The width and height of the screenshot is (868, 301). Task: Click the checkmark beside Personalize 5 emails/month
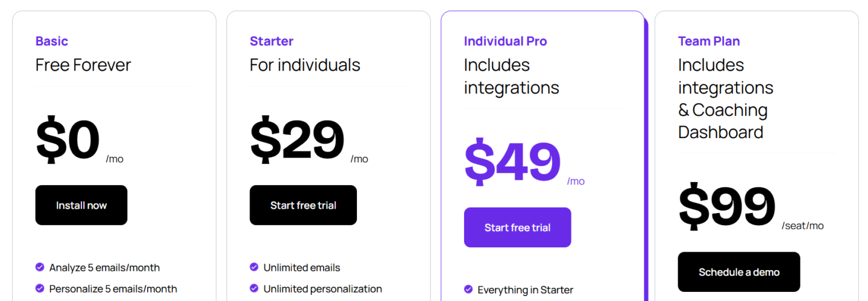(x=40, y=289)
